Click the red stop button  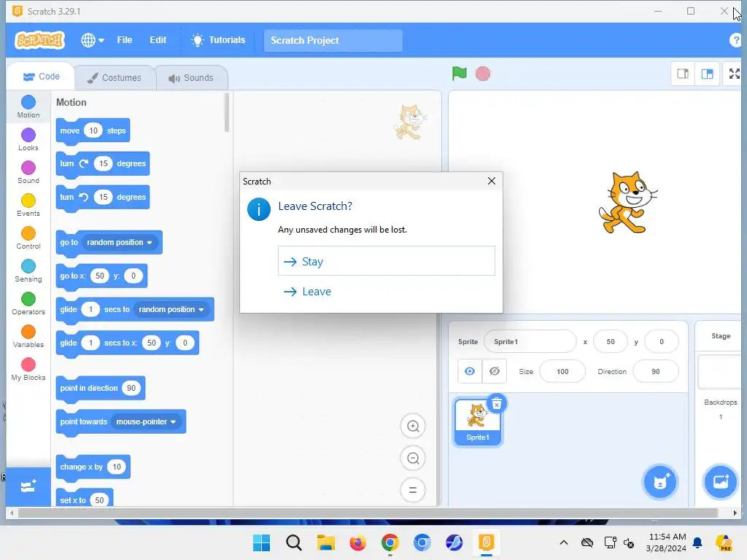click(x=483, y=74)
